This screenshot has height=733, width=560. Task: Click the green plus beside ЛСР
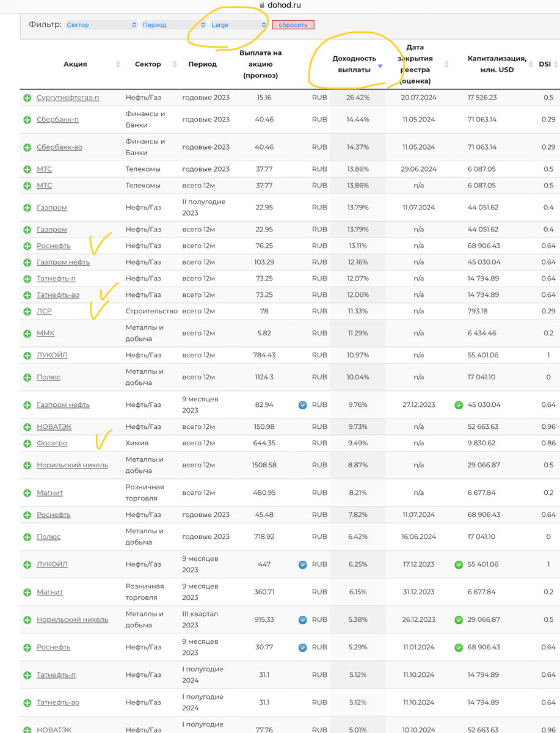click(27, 312)
